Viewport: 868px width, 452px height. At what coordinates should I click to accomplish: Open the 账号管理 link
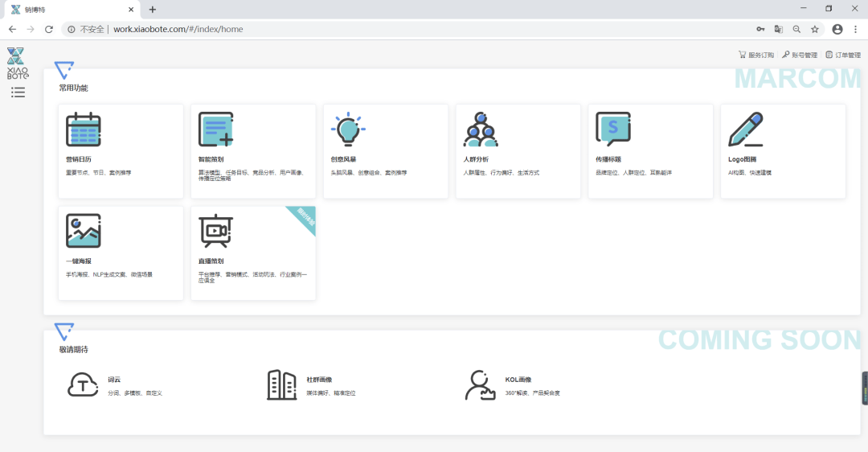(805, 55)
